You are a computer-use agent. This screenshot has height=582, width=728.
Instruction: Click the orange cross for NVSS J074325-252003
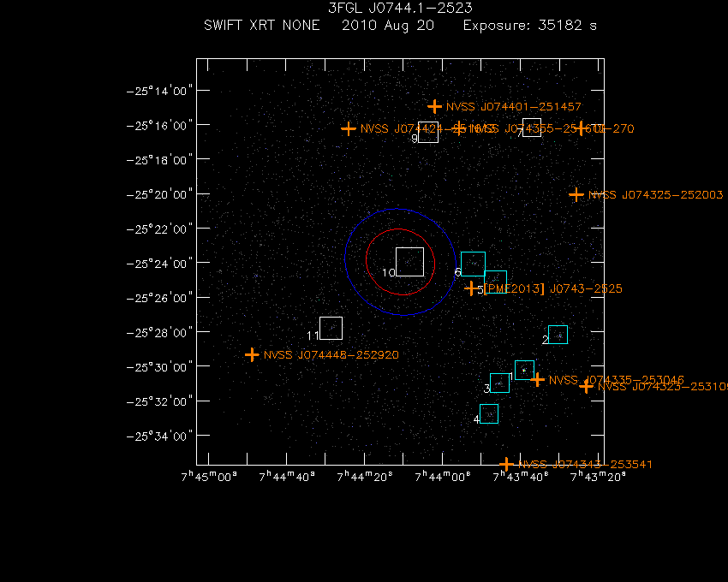point(576,195)
